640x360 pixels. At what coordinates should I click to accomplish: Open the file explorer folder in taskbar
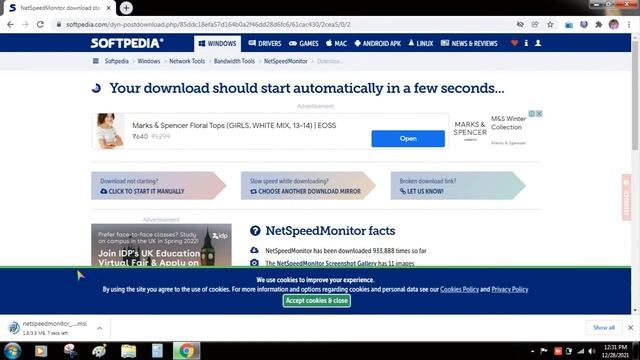(128, 351)
